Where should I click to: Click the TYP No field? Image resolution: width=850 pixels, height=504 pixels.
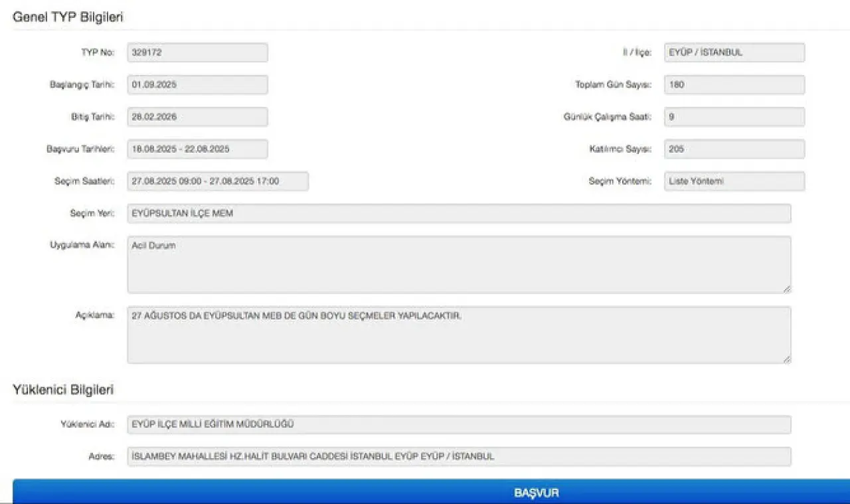197,53
